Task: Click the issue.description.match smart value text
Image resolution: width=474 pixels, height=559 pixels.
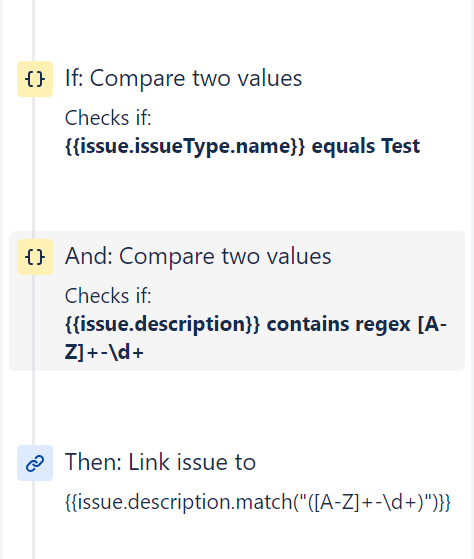Action: 258,502
